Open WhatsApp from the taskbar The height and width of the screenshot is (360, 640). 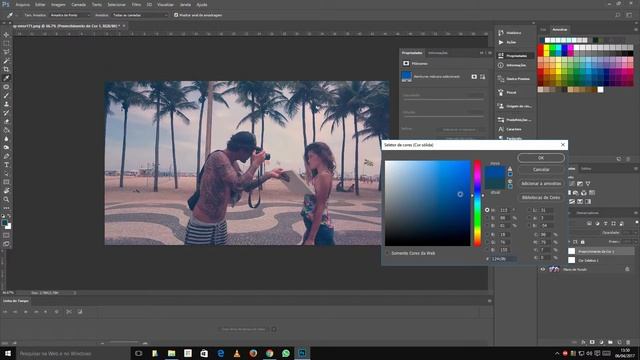pyautogui.click(x=286, y=353)
